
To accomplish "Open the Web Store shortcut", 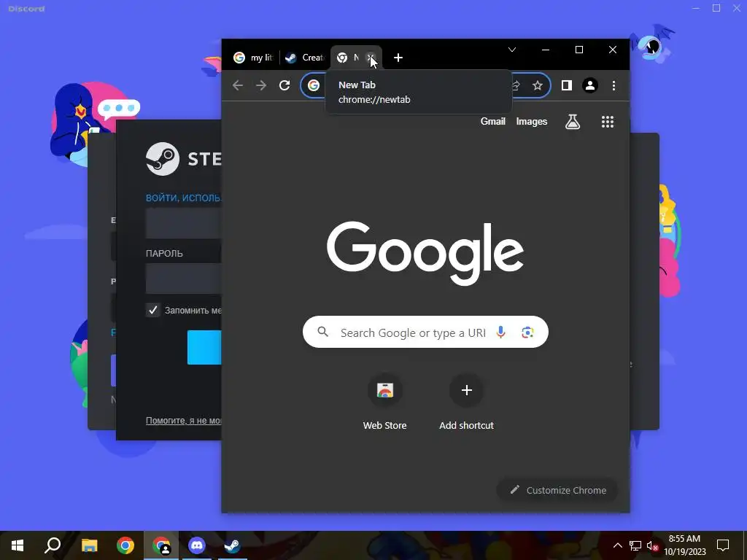I will [x=385, y=403].
